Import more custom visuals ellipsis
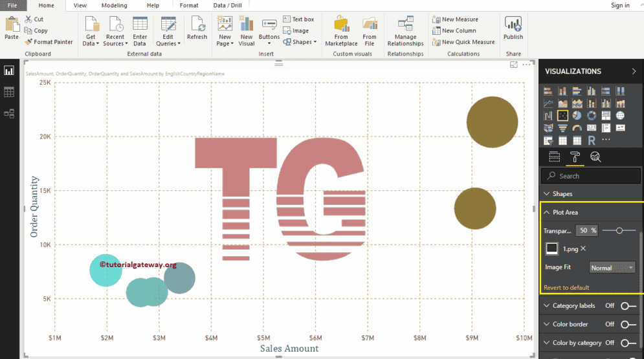The height and width of the screenshot is (359, 644). 606,140
